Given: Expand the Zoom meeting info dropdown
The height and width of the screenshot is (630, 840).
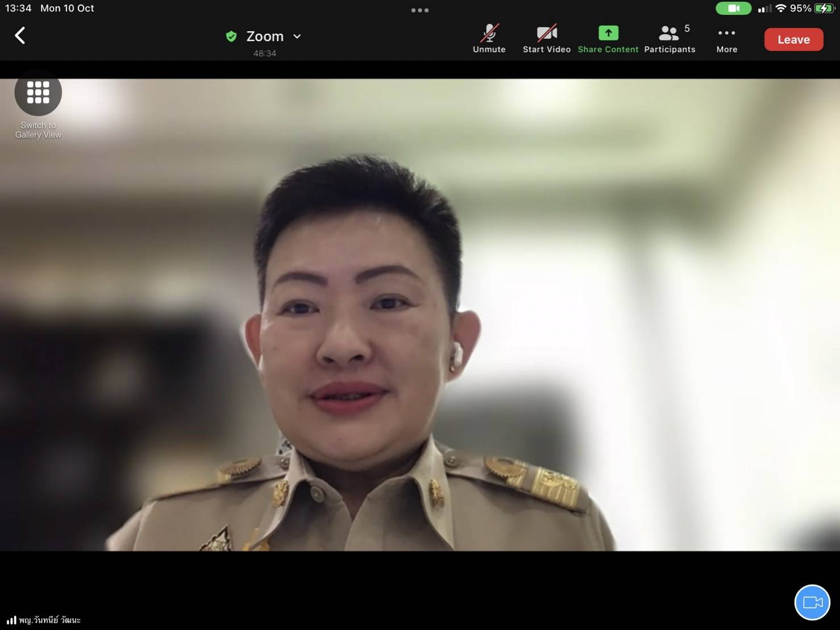Looking at the screenshot, I should [x=297, y=36].
